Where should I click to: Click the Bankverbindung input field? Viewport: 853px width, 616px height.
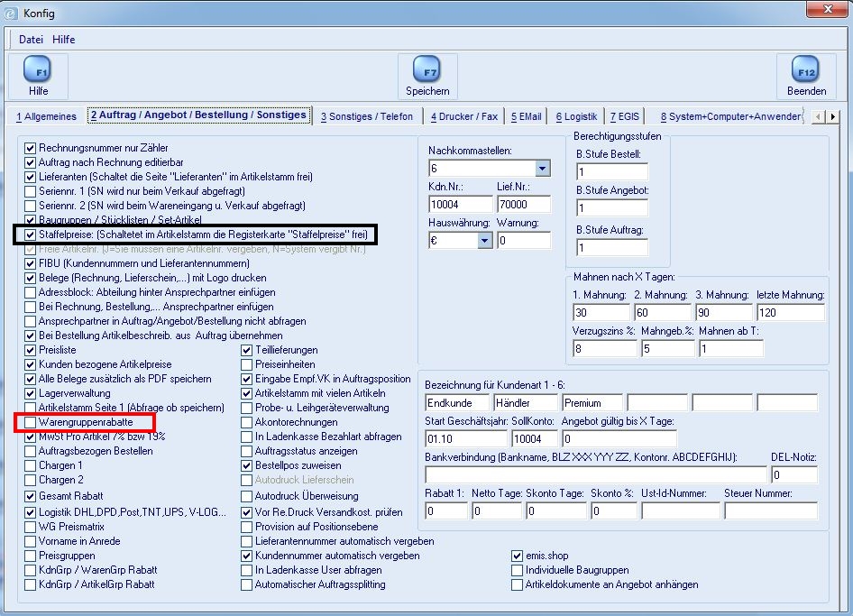pyautogui.click(x=596, y=474)
